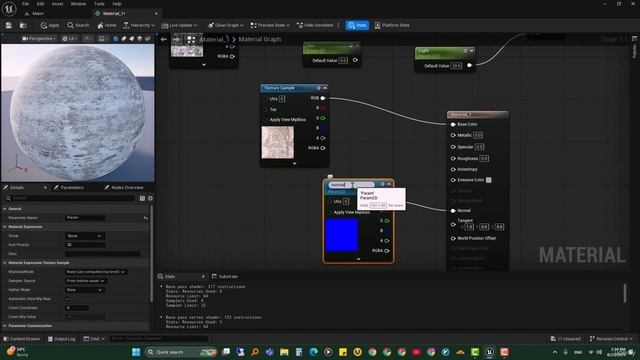Click the World Position Offset pin
Viewport: 640px width, 360px height.
click(453, 238)
